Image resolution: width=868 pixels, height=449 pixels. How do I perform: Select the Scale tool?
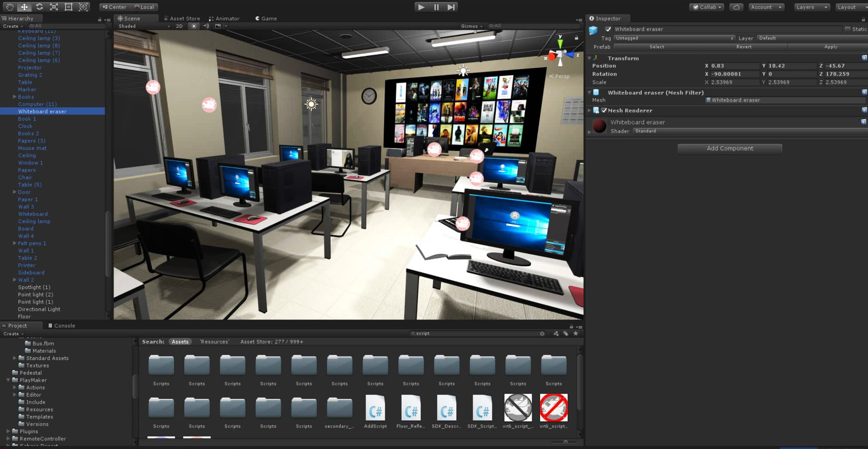54,7
